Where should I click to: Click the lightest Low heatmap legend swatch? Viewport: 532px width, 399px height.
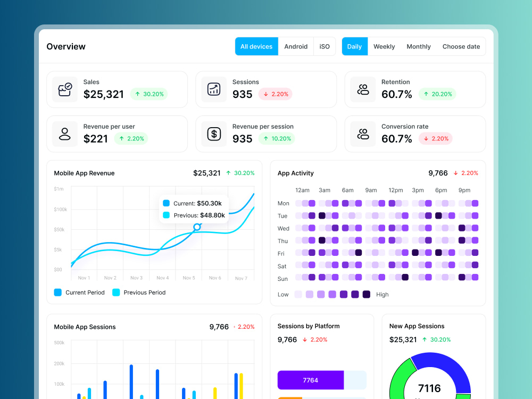298,294
